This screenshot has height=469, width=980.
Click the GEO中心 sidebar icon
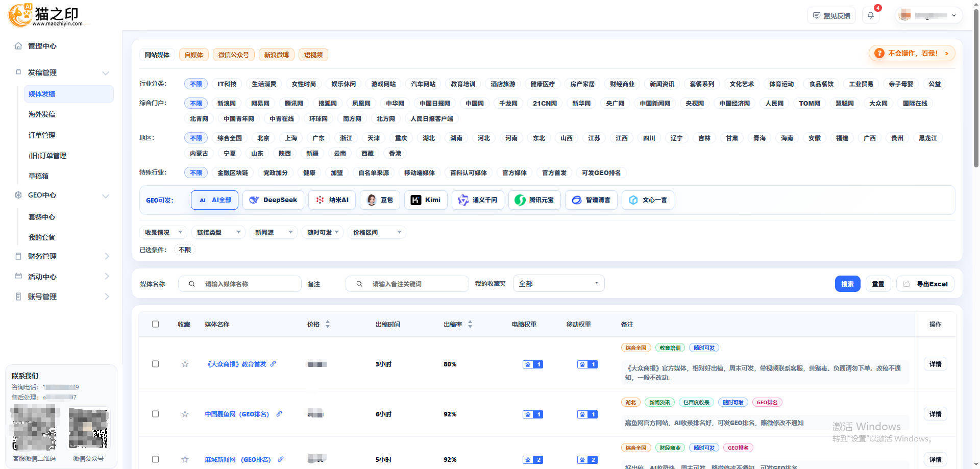(18, 195)
